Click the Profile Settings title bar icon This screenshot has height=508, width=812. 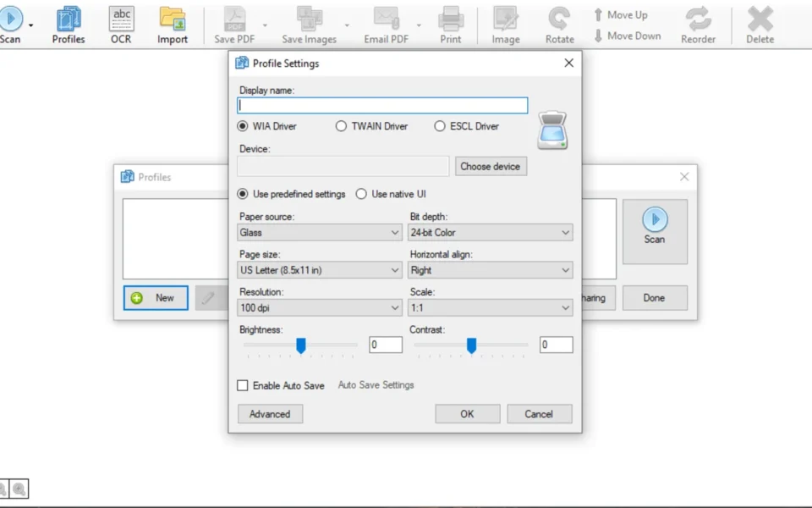pos(242,63)
